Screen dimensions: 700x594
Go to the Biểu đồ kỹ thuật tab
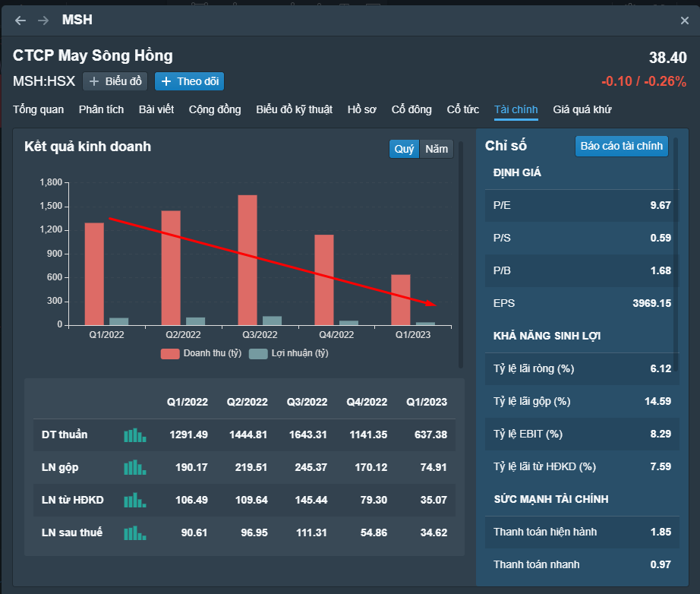294,109
